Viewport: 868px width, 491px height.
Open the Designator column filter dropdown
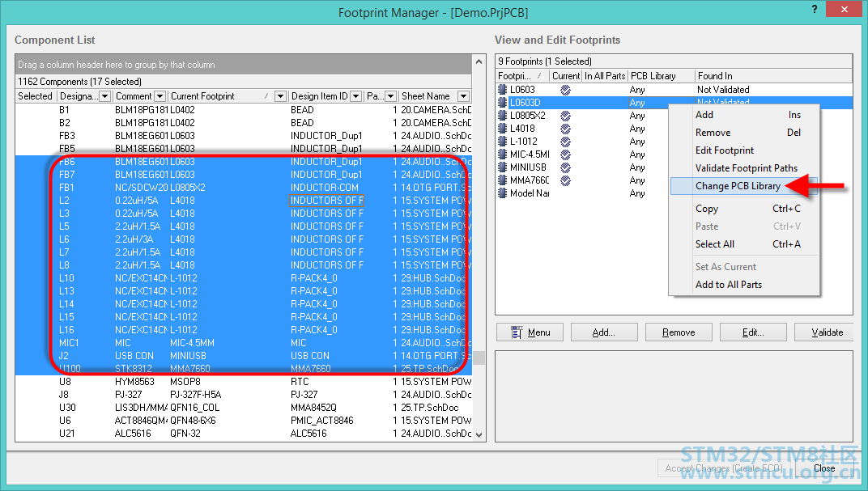104,96
